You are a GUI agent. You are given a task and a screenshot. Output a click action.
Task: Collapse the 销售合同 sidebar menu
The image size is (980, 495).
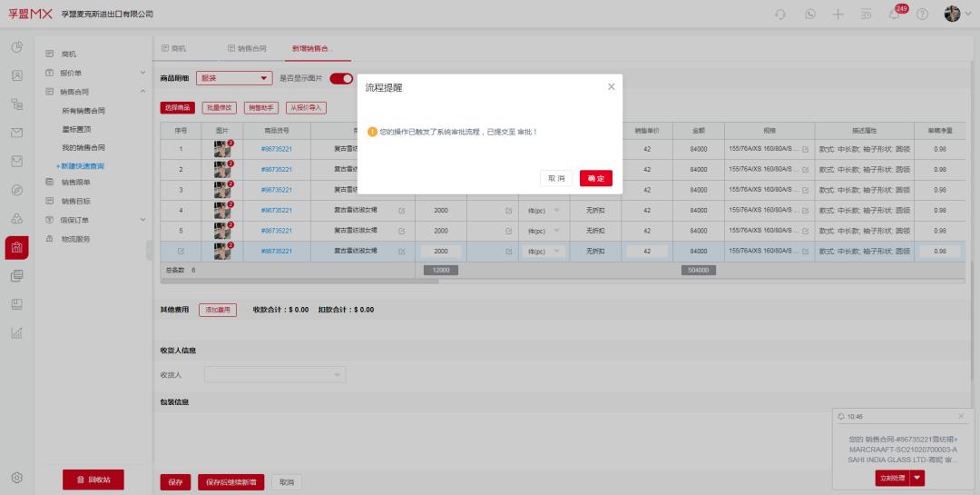142,91
